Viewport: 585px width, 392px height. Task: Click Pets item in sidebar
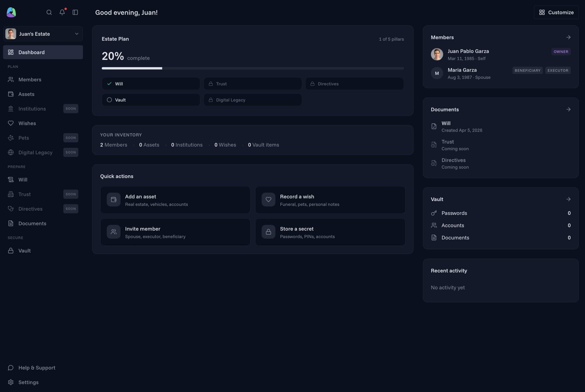pyautogui.click(x=43, y=138)
